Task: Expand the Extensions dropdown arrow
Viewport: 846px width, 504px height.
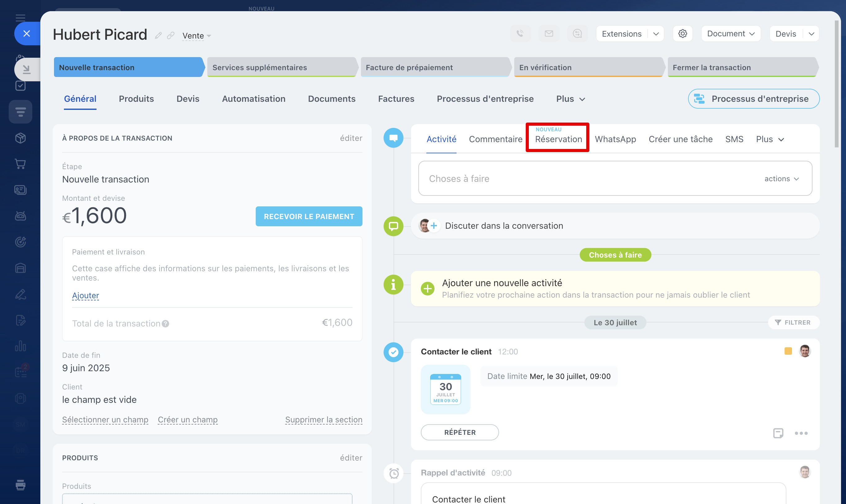Action: 656,34
